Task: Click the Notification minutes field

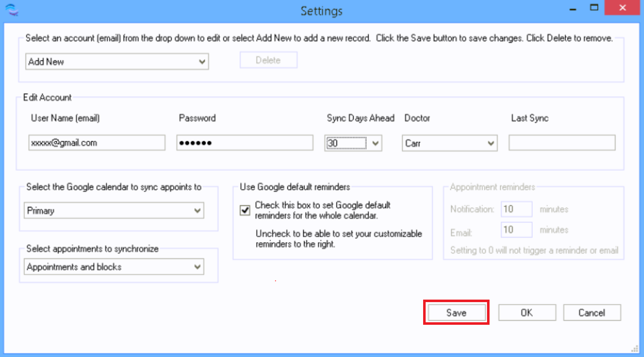Action: 517,209
